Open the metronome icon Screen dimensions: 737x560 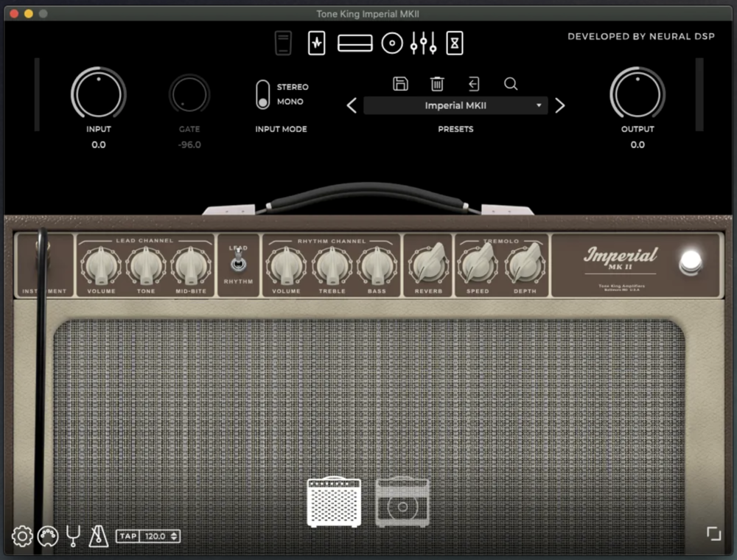[98, 536]
